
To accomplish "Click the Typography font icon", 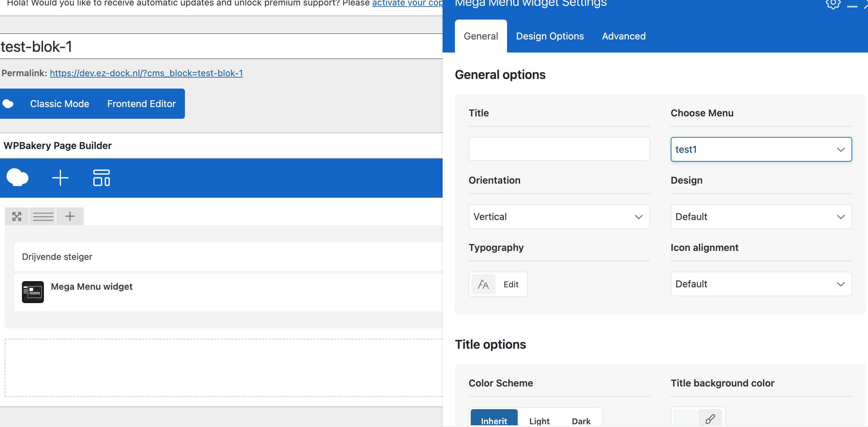I will coord(483,284).
